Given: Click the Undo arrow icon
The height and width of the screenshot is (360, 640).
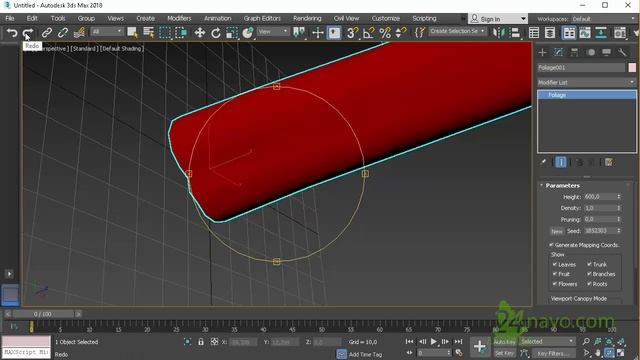Looking at the screenshot, I should tap(12, 33).
